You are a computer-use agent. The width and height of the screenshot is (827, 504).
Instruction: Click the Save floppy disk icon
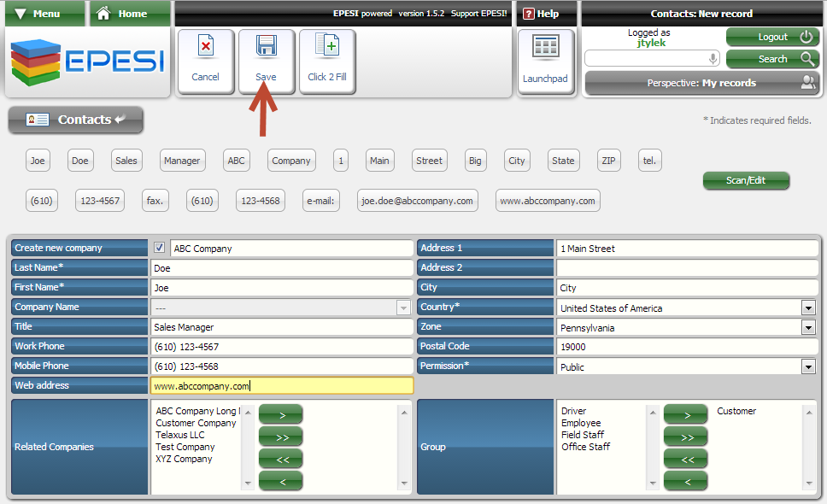point(266,47)
